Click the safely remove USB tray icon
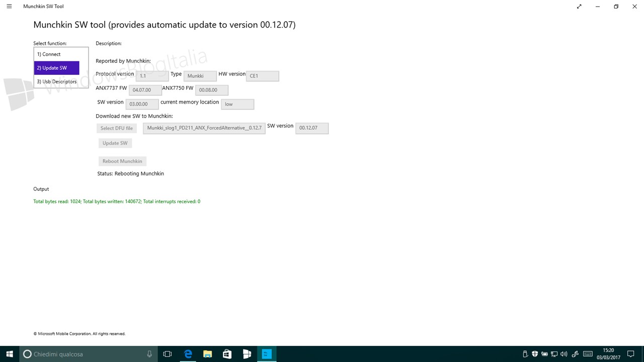The image size is (644, 362). pyautogui.click(x=525, y=354)
